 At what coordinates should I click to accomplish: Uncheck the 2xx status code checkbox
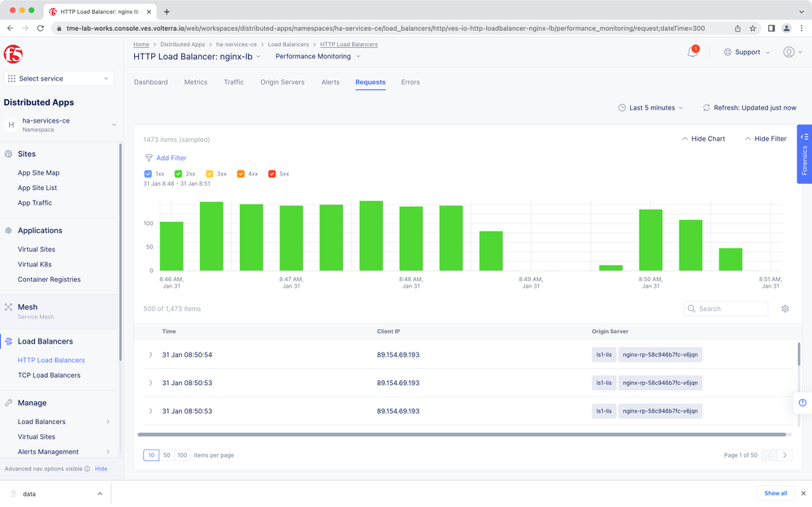[x=178, y=174]
